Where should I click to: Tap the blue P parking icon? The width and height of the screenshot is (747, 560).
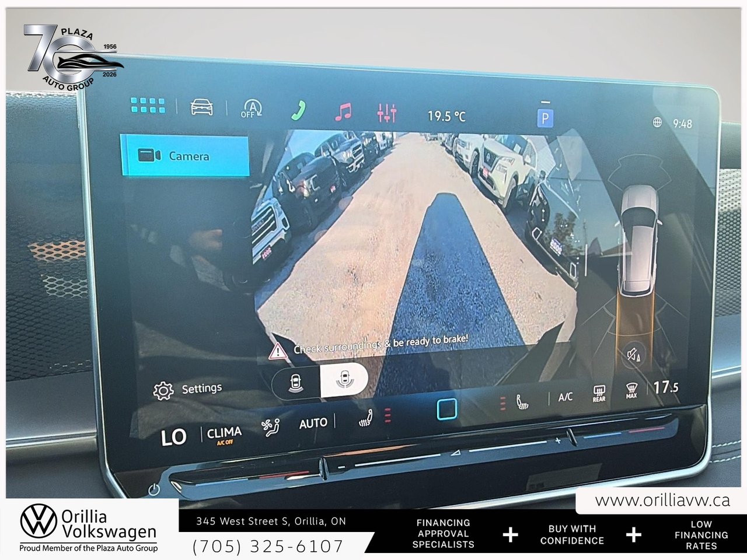coord(544,118)
